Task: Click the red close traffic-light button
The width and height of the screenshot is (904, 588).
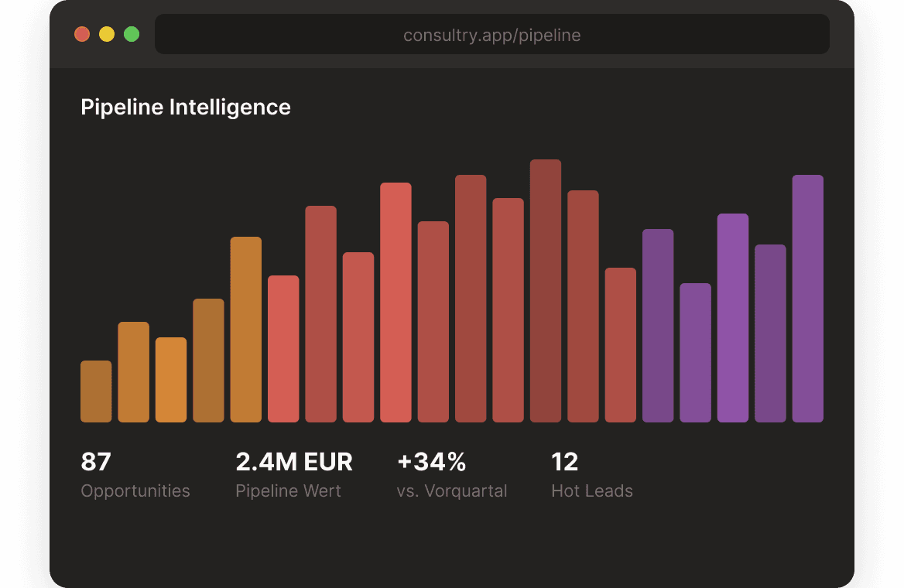Action: 82,34
